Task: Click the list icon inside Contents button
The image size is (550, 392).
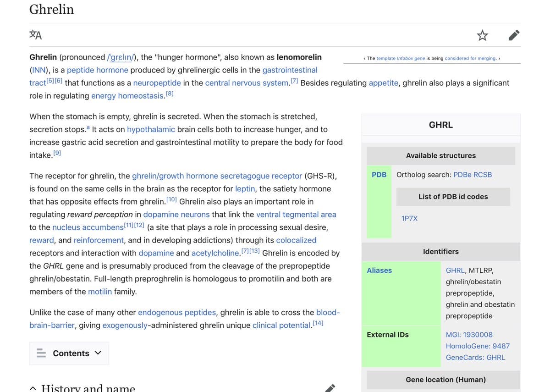Action: point(41,353)
